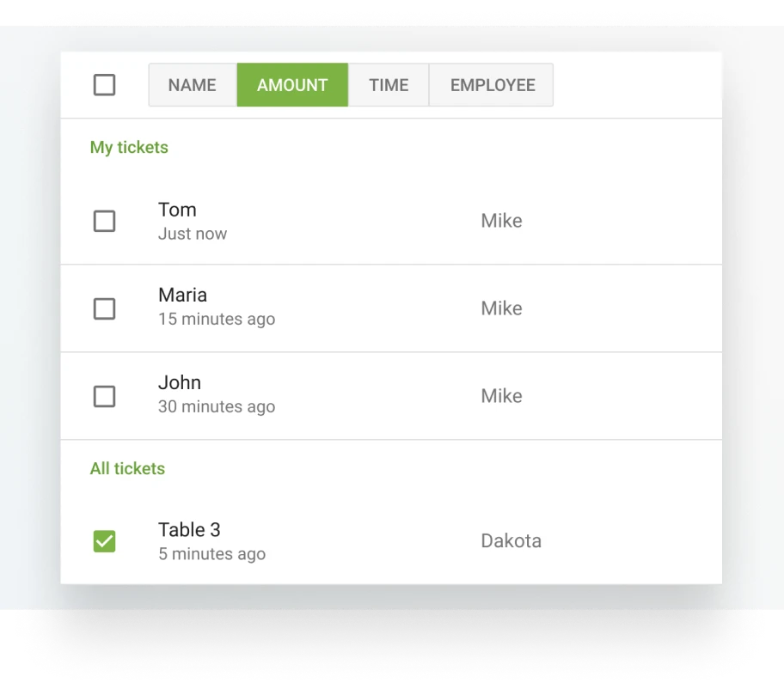Check the checkbox next to Tom's ticket
The image size is (784, 689).
point(104,221)
